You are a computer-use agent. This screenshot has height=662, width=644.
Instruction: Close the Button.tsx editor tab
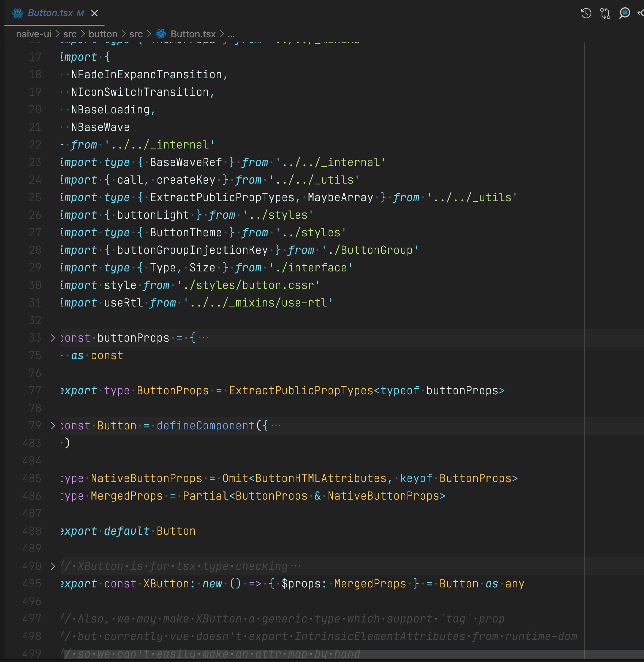point(94,14)
